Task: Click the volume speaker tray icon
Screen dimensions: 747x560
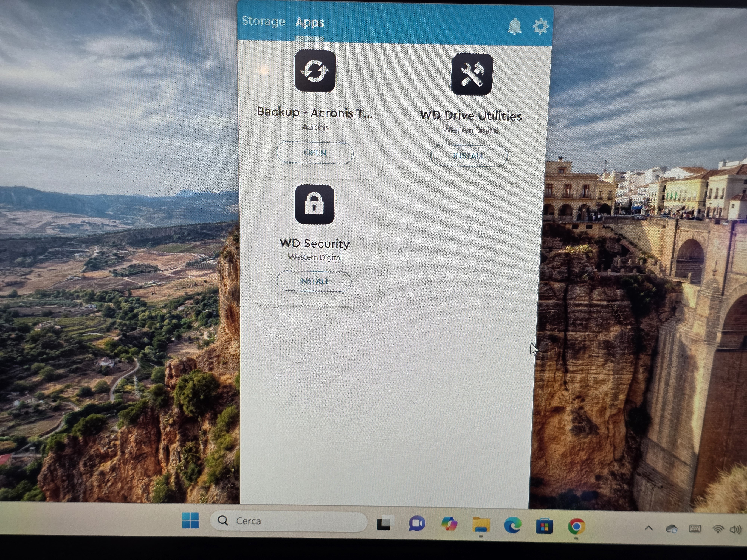Action: pyautogui.click(x=736, y=529)
